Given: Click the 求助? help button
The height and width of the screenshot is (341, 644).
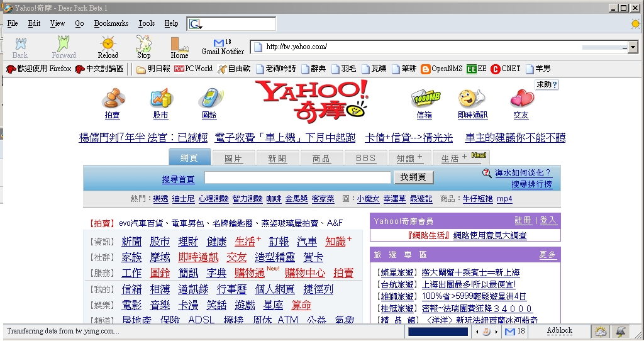Looking at the screenshot, I should coord(547,85).
